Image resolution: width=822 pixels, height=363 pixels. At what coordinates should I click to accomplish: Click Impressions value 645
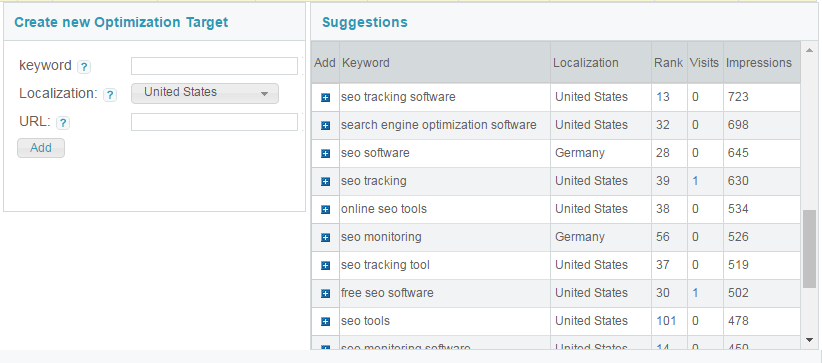pos(738,153)
